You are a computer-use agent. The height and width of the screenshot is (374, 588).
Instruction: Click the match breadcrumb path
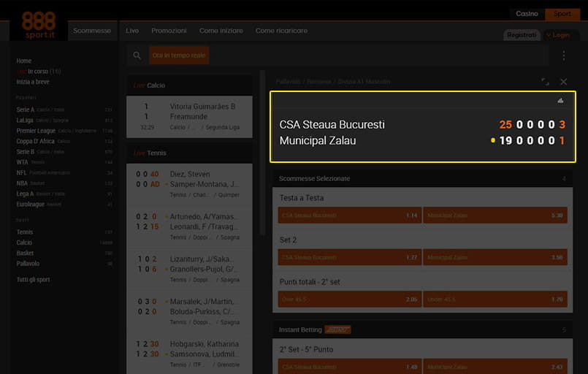click(x=333, y=81)
